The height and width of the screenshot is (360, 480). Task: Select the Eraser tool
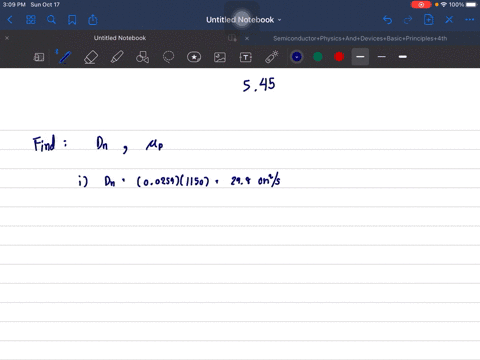pos(91,57)
